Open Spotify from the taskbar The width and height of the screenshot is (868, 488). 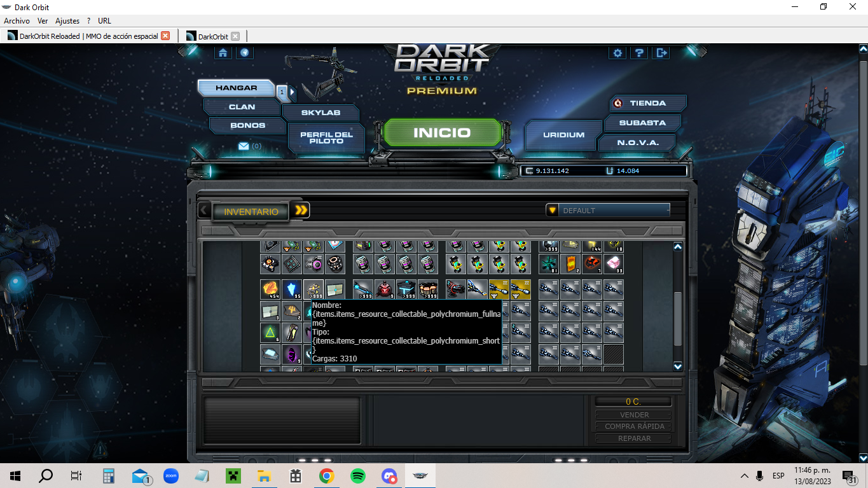pyautogui.click(x=358, y=476)
